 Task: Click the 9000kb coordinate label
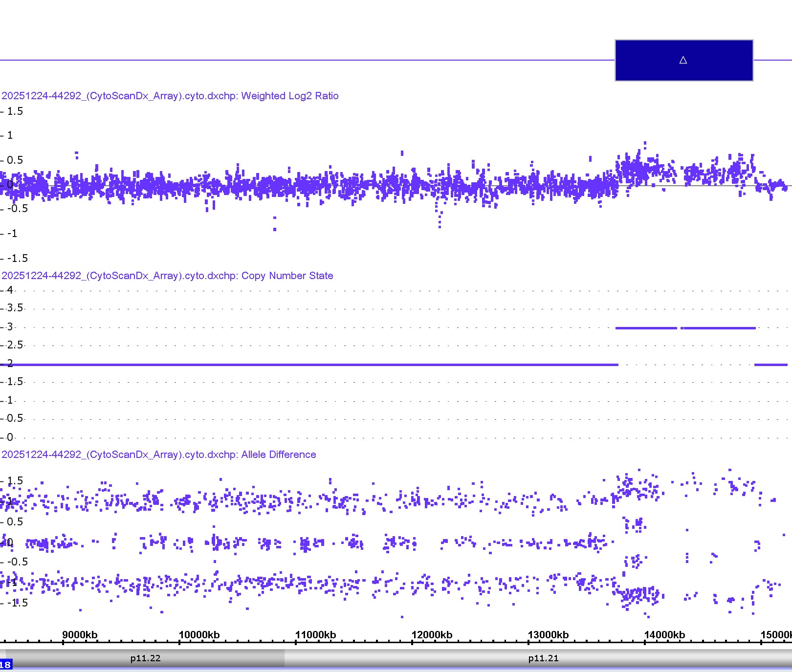coord(80,635)
